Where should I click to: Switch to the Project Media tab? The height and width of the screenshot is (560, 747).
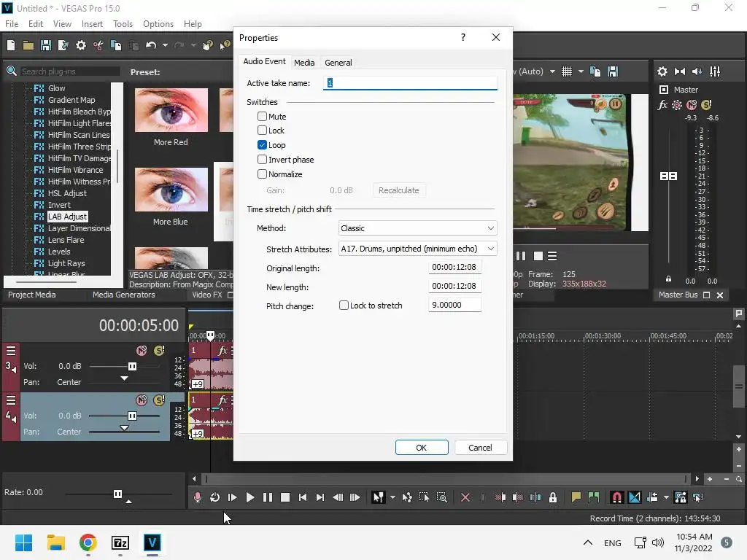pyautogui.click(x=32, y=295)
